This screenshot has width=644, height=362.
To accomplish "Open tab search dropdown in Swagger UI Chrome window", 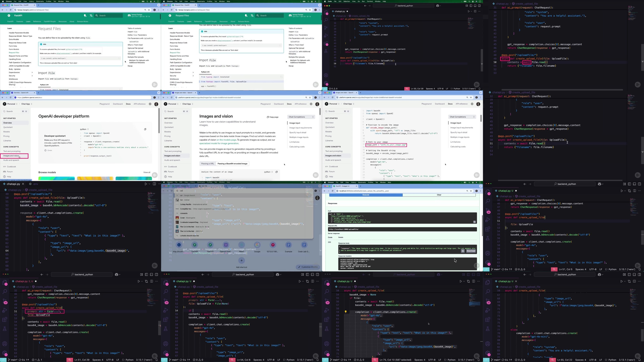I will pos(481,186).
